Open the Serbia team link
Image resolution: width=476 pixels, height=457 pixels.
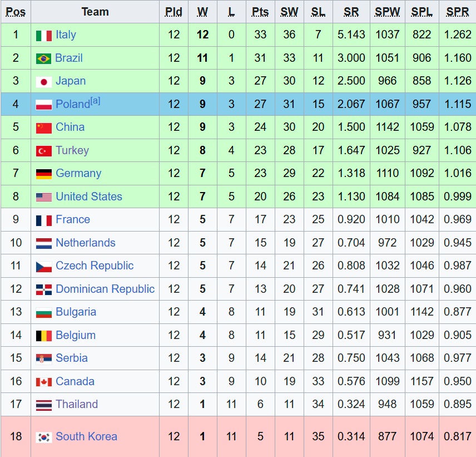(72, 358)
